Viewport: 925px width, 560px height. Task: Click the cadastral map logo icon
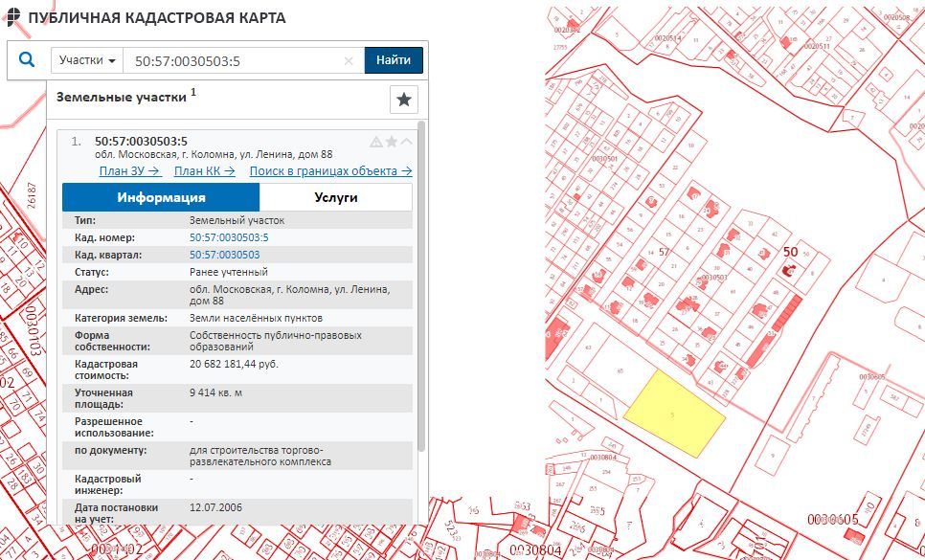tap(11, 18)
